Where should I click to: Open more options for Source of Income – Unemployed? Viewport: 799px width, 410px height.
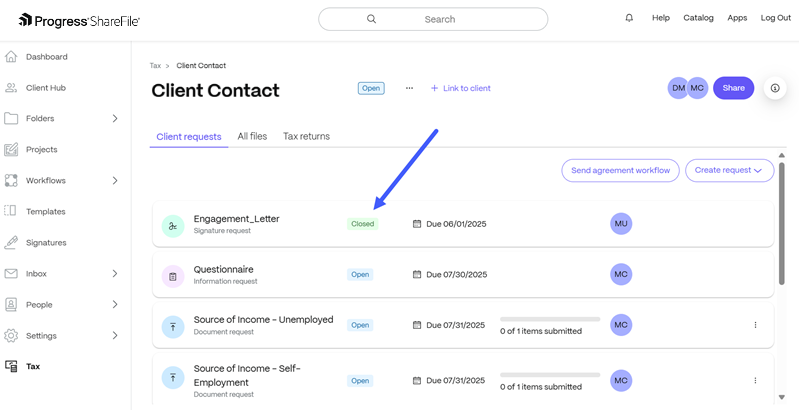tap(755, 325)
